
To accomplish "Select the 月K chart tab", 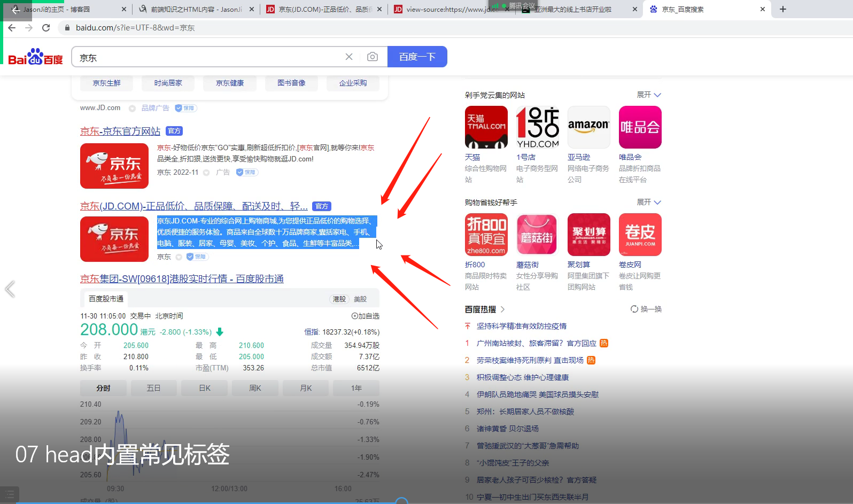I will [x=306, y=388].
